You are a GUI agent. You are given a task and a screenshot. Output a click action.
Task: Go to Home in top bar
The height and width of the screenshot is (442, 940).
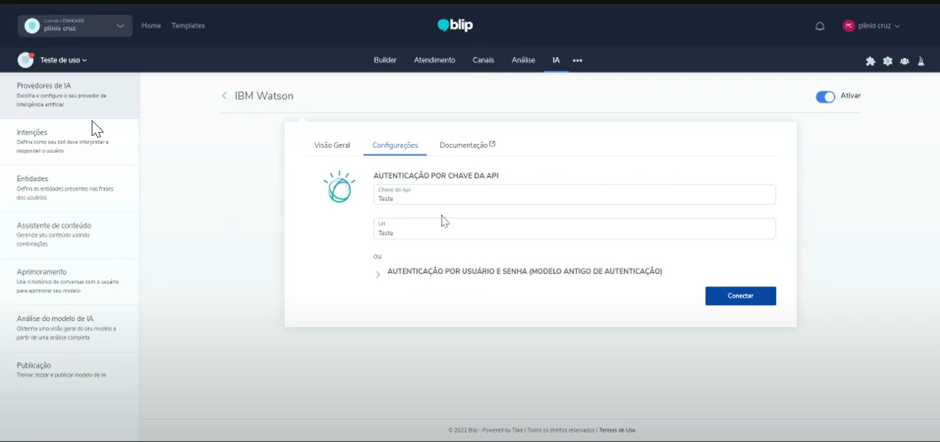(151, 26)
